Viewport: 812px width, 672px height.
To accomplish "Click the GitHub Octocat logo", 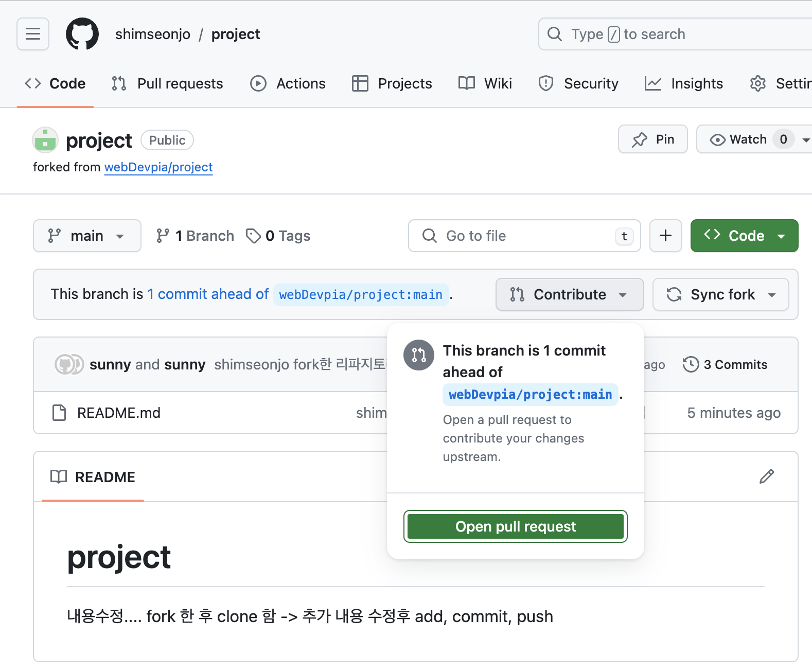I will click(x=82, y=34).
